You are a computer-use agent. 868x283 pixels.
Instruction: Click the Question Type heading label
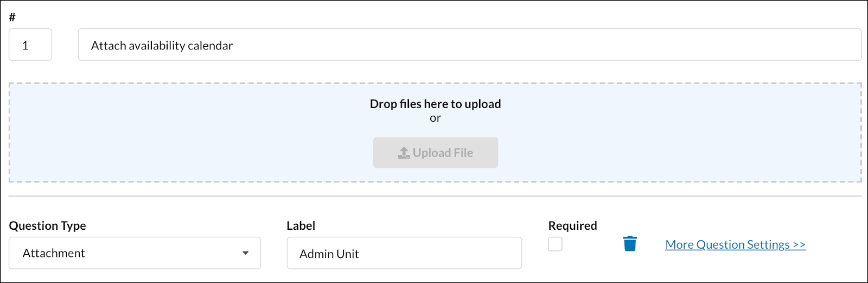click(48, 225)
